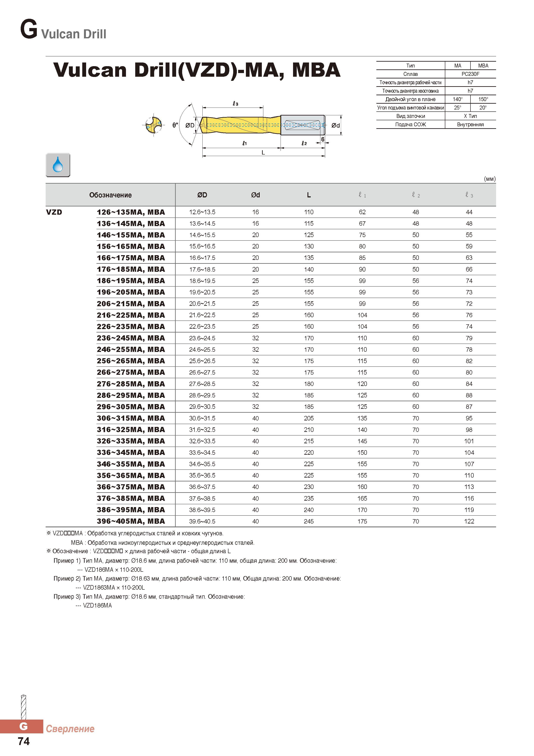The height and width of the screenshot is (756, 534).
Task: Click the 'Вид заточки' label
Action: click(x=410, y=116)
